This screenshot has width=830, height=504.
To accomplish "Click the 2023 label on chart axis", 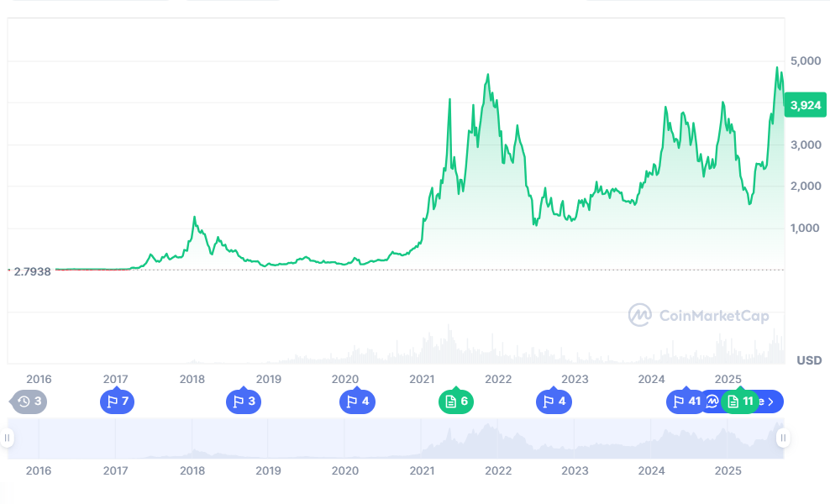I will tap(575, 379).
